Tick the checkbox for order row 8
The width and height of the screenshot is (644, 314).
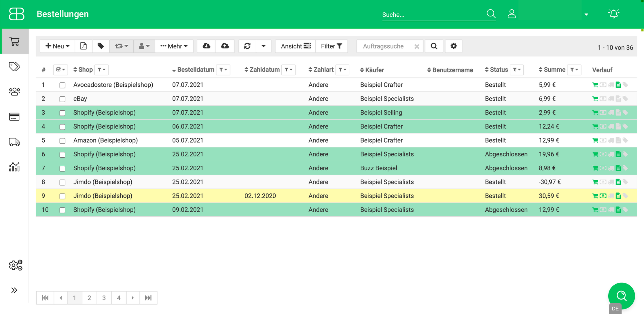coord(62,182)
